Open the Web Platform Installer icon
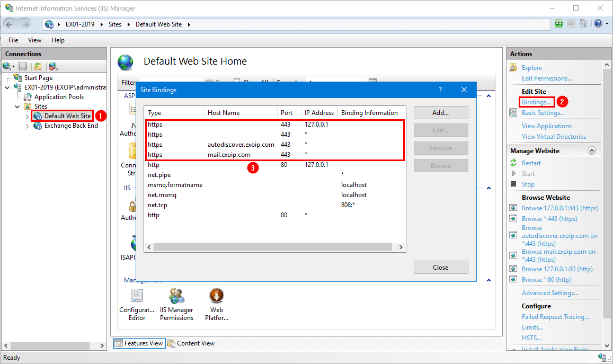This screenshot has height=364, width=613. pyautogui.click(x=216, y=296)
